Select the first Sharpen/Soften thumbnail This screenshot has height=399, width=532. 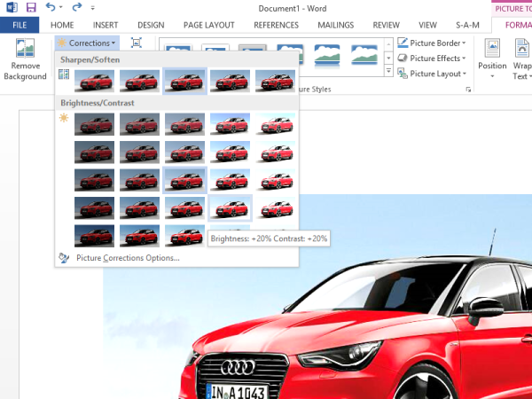pos(94,81)
